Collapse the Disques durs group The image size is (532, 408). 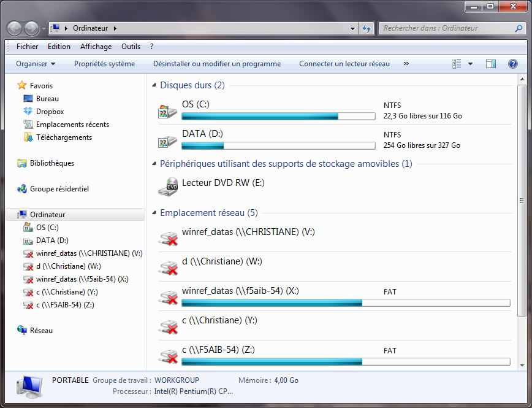click(154, 85)
